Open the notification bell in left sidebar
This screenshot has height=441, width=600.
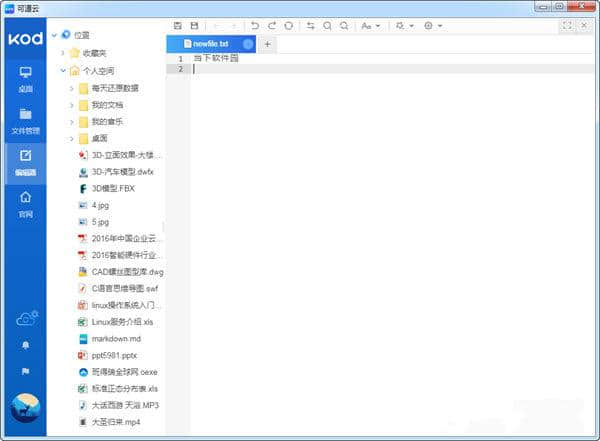24,344
